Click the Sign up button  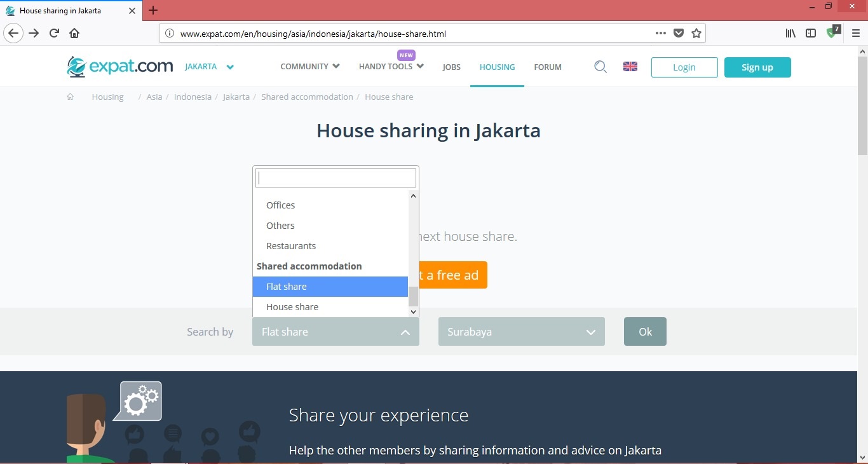pos(757,67)
